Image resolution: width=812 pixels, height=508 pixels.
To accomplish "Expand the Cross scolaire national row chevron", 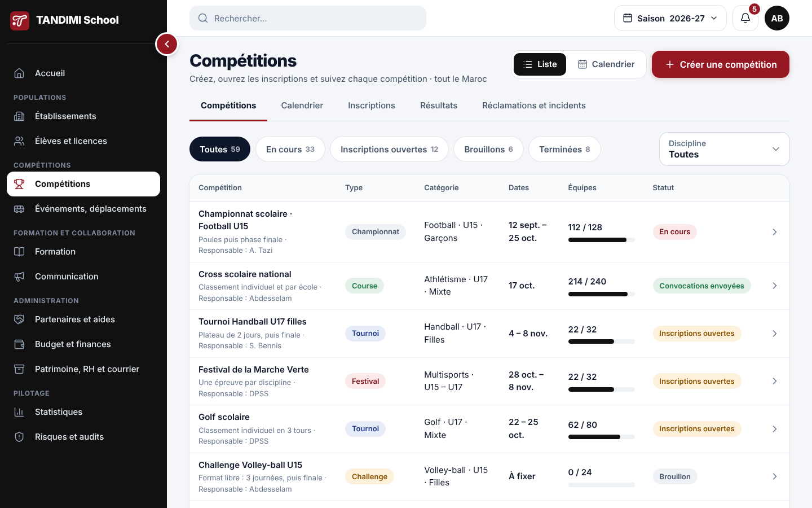I will (x=775, y=286).
